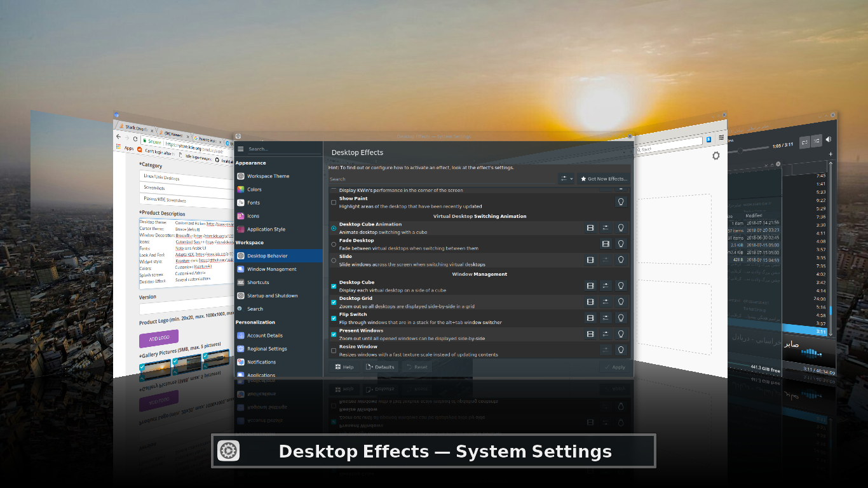Focus the sidebar Search field

click(284, 149)
